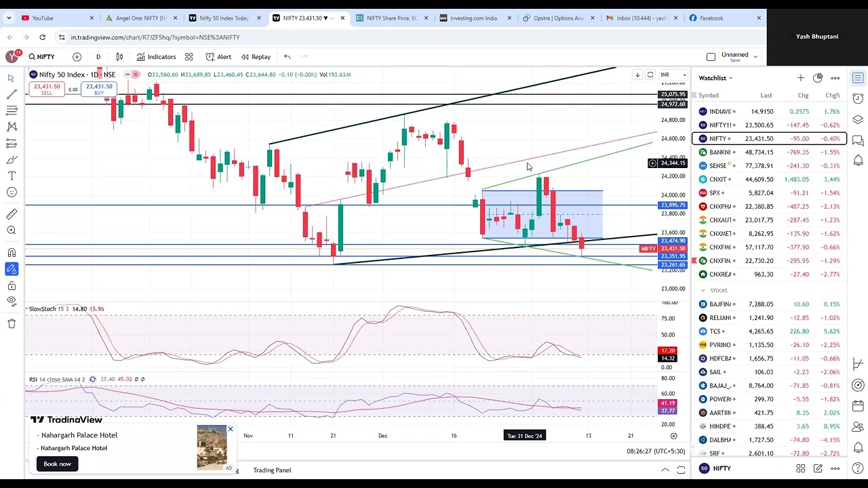Create an Alert from top toolbar

218,57
